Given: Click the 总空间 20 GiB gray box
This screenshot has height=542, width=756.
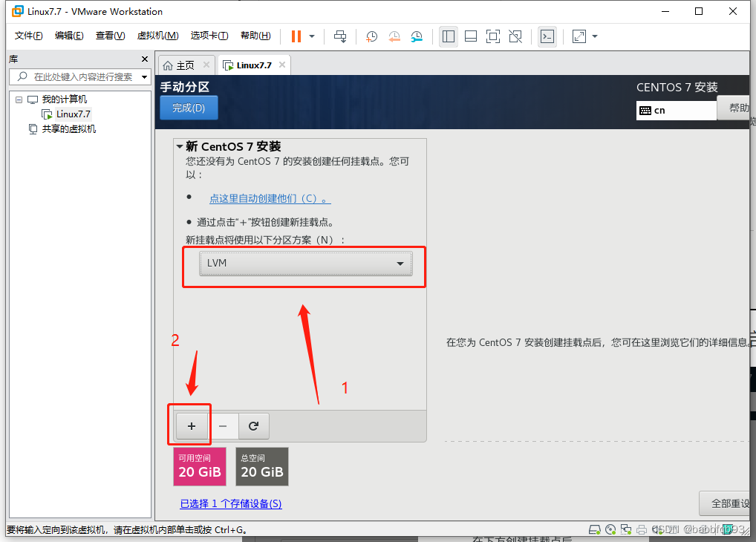Looking at the screenshot, I should pos(262,466).
